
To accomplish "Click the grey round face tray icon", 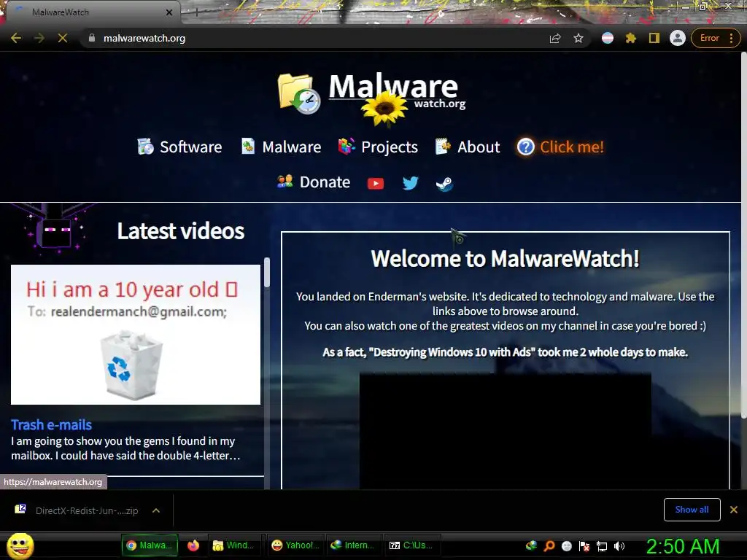I will [566, 546].
